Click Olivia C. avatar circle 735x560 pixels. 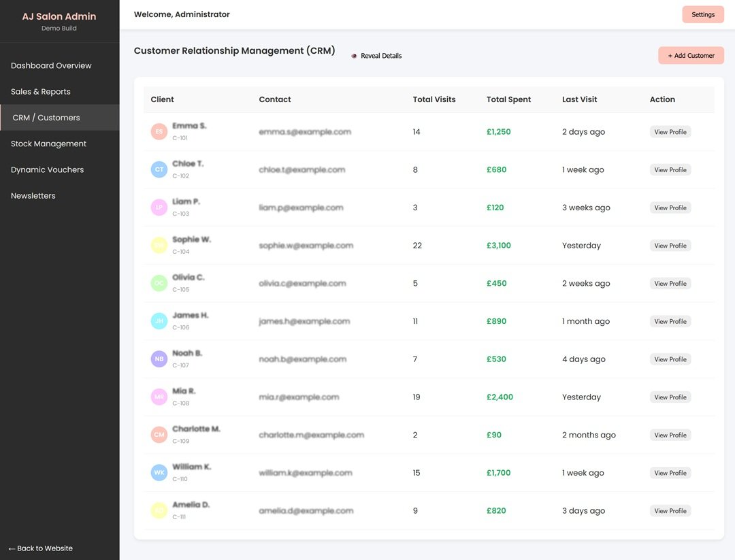159,284
